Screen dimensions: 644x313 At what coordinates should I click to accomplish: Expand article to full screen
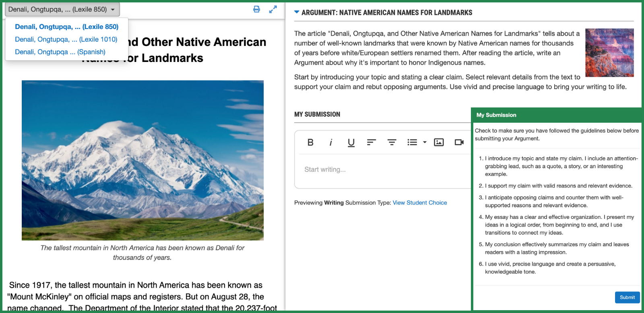coord(273,9)
